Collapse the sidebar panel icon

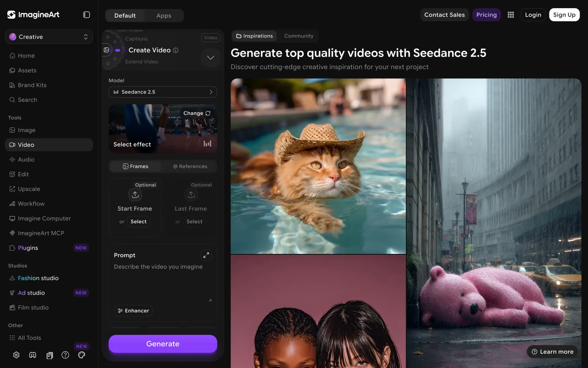point(86,15)
